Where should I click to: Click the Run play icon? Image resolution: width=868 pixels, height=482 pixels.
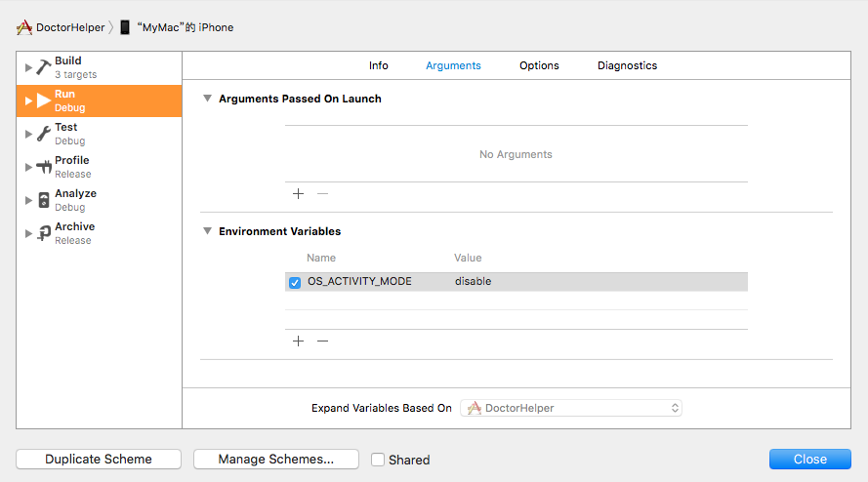point(43,100)
